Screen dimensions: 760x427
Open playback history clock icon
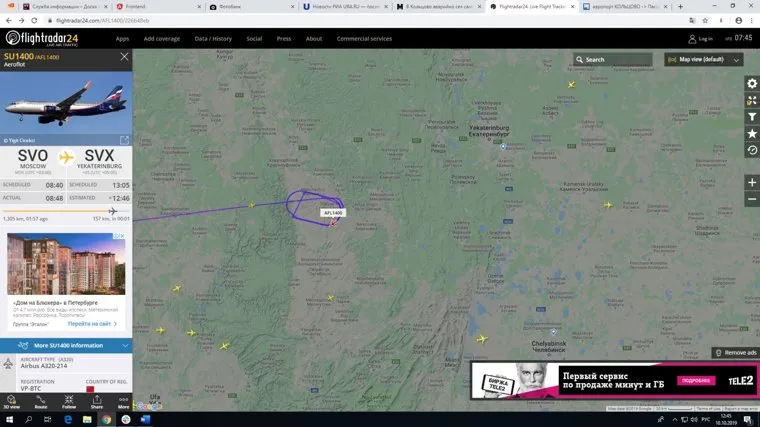(751, 150)
